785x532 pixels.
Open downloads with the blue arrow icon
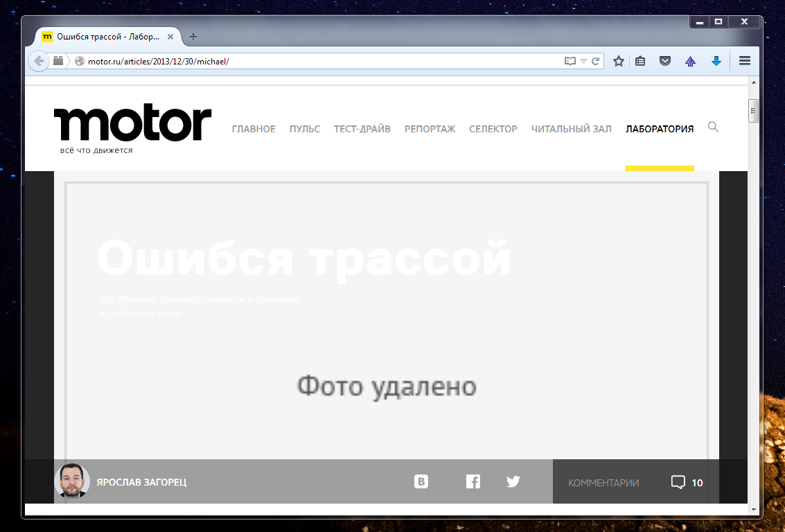coord(716,61)
